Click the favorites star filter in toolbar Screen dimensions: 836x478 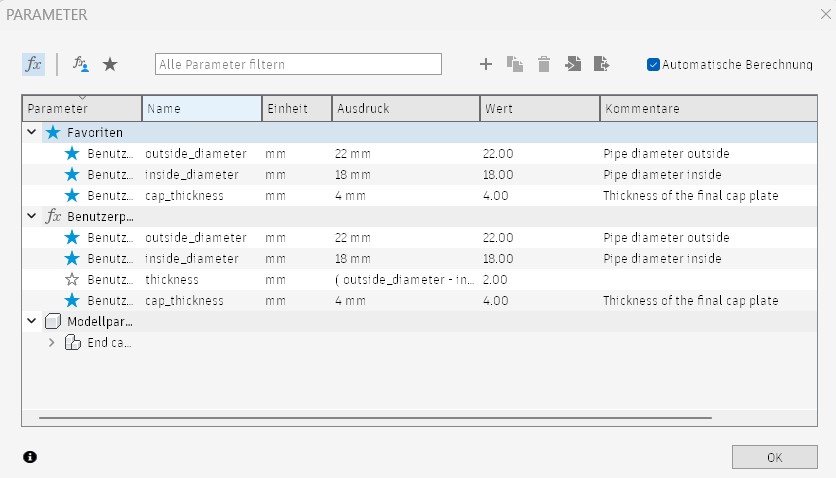point(110,64)
